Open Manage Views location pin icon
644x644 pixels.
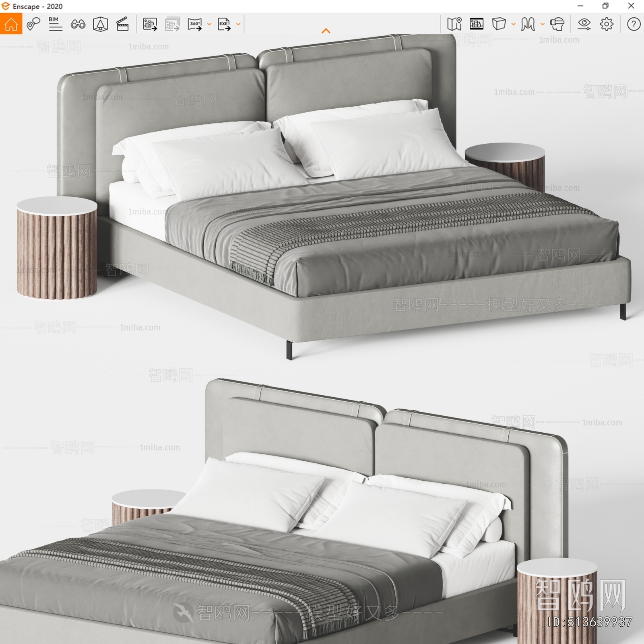click(x=33, y=24)
